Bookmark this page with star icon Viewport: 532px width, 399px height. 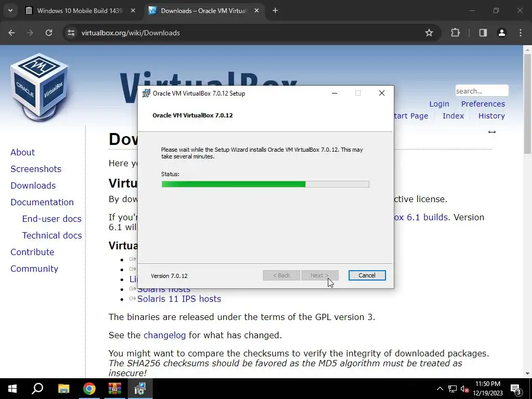(x=429, y=33)
